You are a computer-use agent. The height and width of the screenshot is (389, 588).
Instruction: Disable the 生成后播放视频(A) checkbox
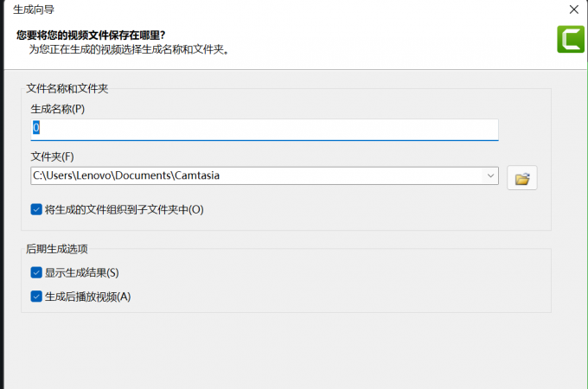coord(36,297)
